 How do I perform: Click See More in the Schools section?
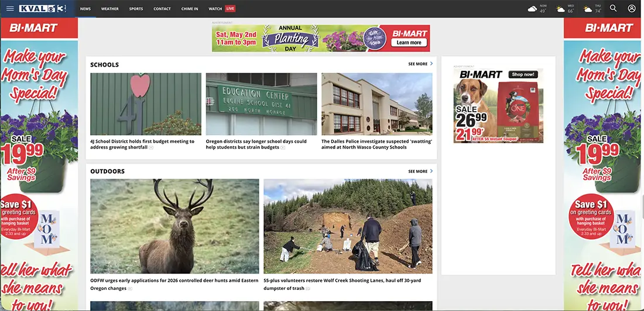(420, 64)
